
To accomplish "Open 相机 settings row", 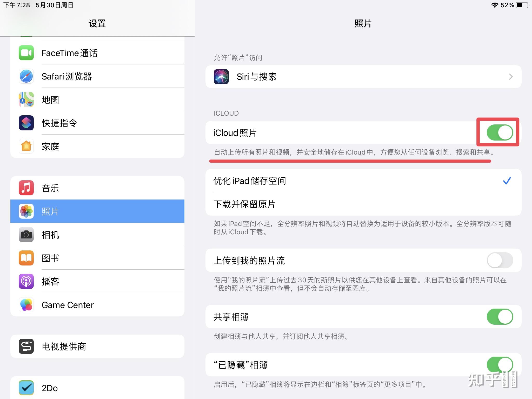I will pyautogui.click(x=97, y=235).
